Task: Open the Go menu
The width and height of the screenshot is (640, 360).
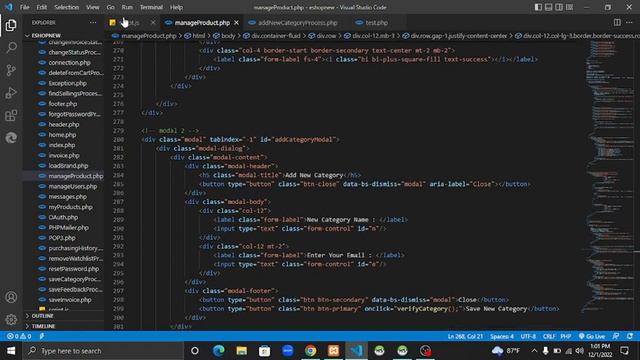Action: [x=111, y=7]
